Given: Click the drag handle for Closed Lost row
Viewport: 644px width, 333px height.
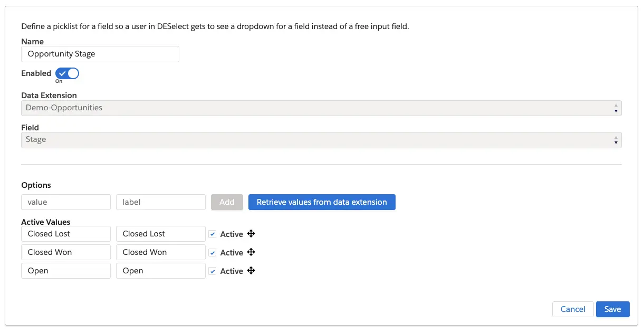Looking at the screenshot, I should (251, 234).
